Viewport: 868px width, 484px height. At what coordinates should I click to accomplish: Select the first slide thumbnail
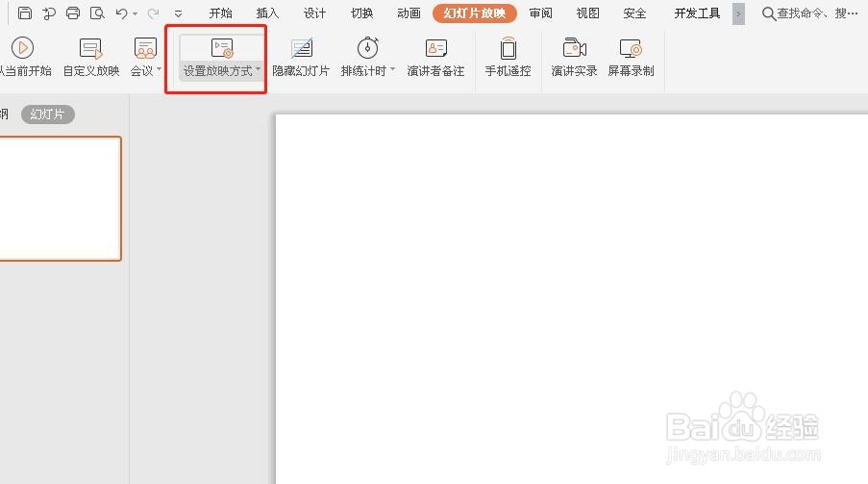click(60, 198)
